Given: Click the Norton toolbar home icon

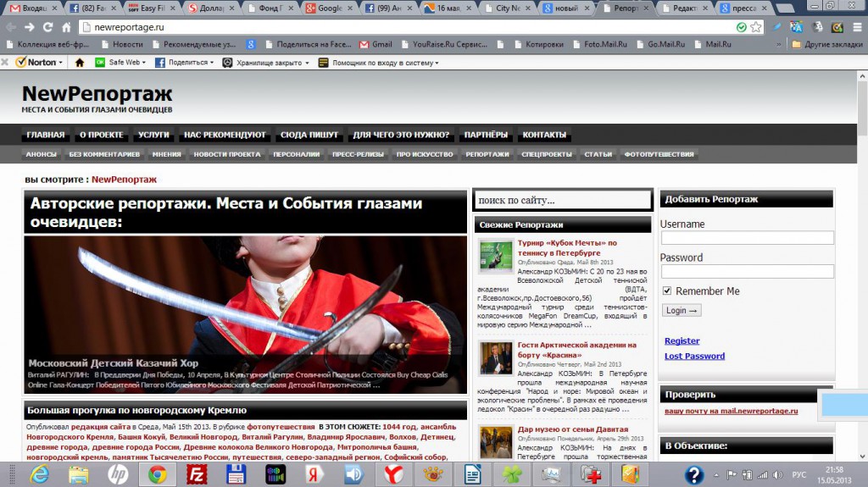Looking at the screenshot, I should pyautogui.click(x=80, y=63).
